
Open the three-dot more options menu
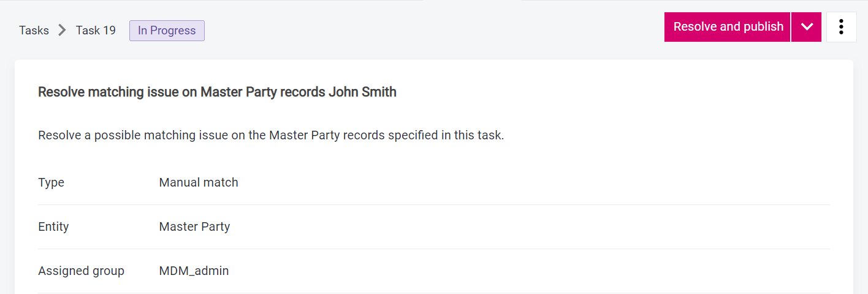841,27
